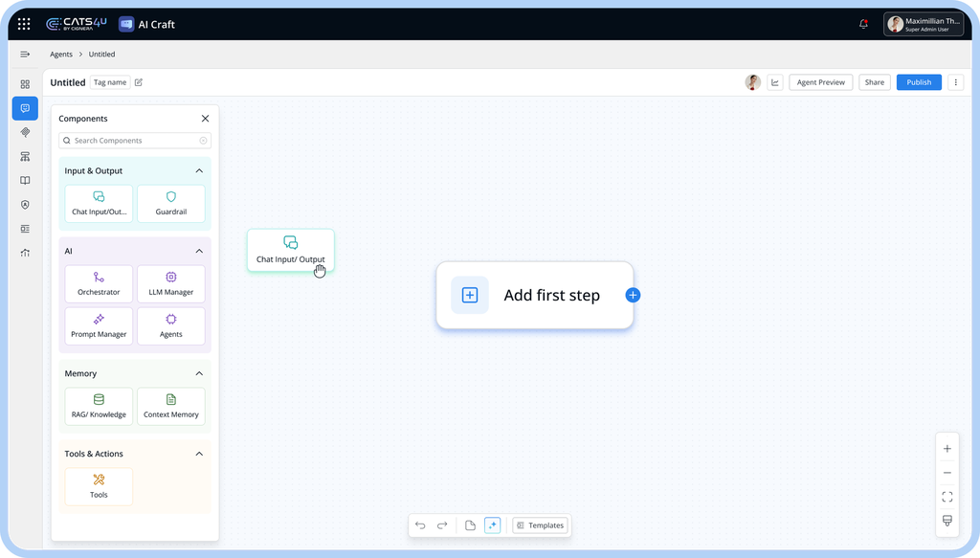Fit canvas to screen
Image resolution: width=980 pixels, height=558 pixels.
(947, 497)
